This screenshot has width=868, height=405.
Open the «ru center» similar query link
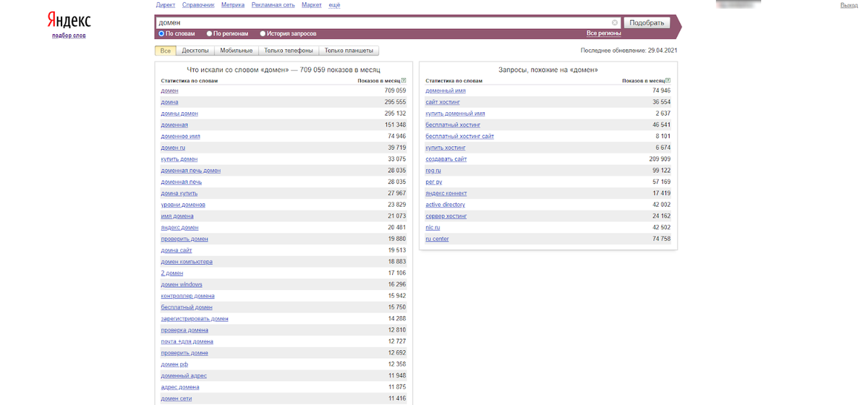coord(437,239)
